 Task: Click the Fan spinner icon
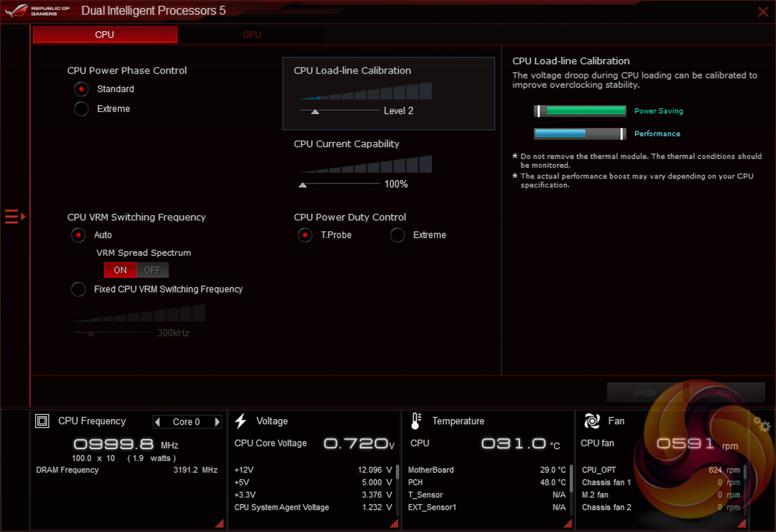(592, 421)
